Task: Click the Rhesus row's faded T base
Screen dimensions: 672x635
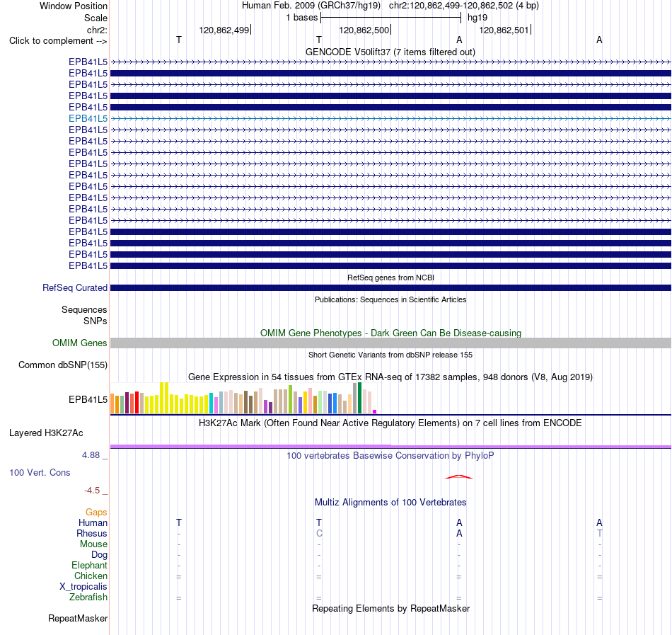Action: coord(599,533)
